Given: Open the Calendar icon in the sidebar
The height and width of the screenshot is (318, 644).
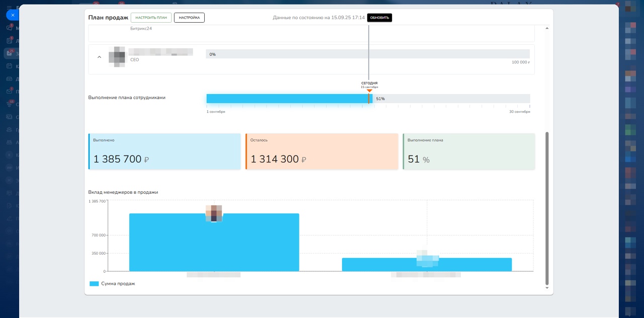Looking at the screenshot, I should tap(9, 66).
